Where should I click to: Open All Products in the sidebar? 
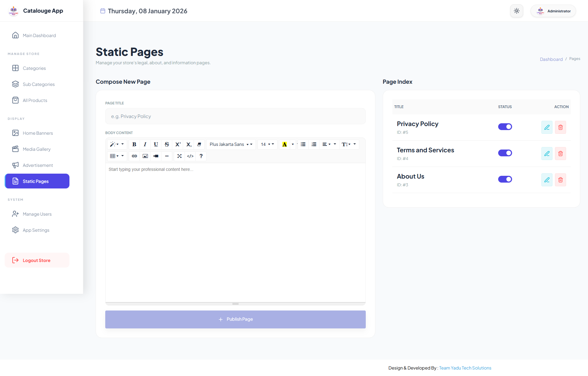[37, 100]
